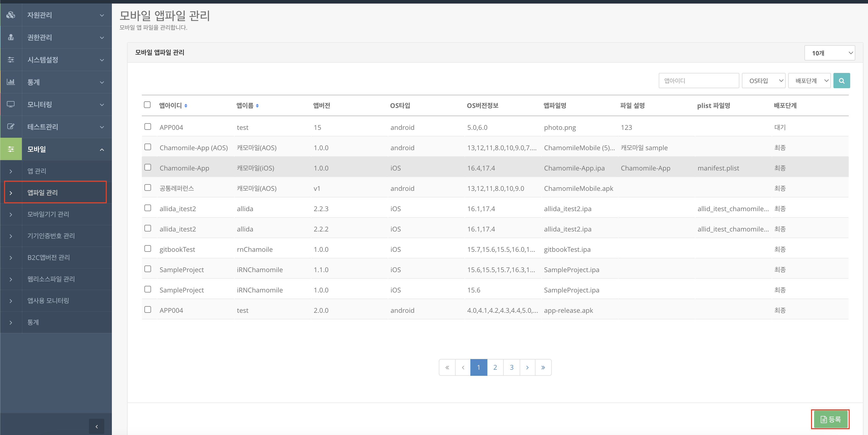Click the 자원관리 cubes icon

tap(11, 15)
